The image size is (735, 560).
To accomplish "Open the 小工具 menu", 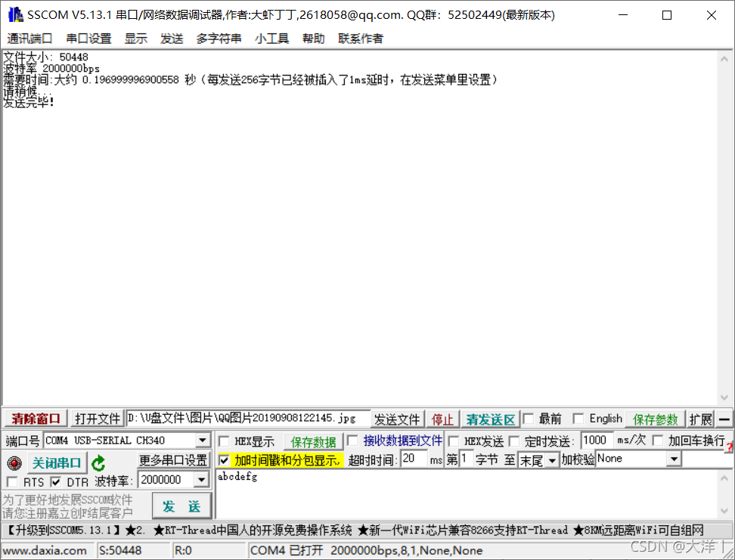I will 272,39.
